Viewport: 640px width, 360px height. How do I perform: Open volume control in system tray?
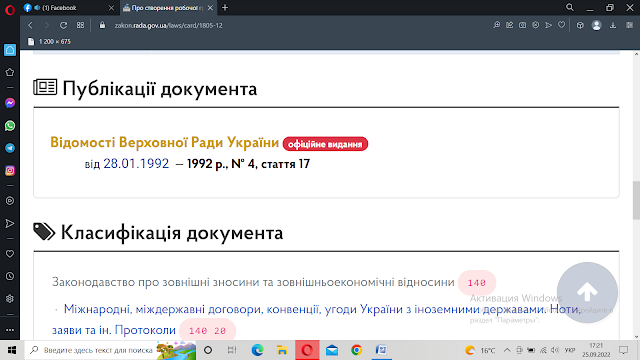[x=555, y=350]
